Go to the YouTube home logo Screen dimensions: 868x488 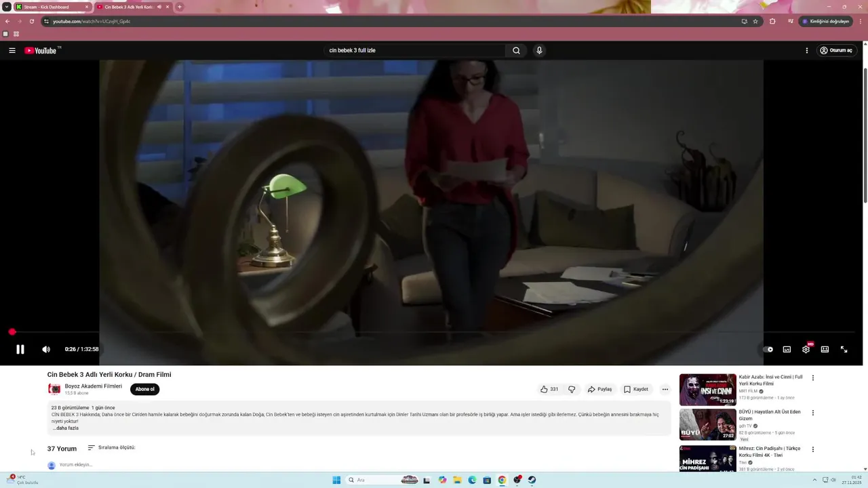tap(41, 50)
